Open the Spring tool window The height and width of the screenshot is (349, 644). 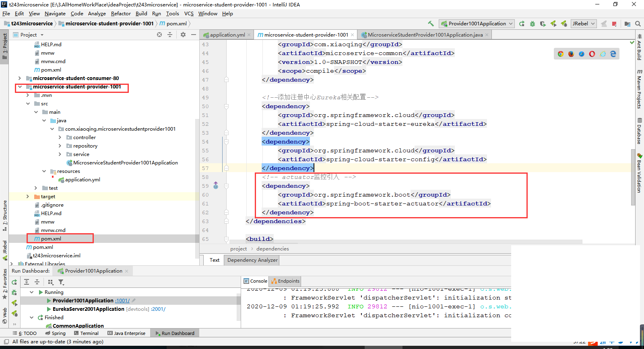coord(56,333)
